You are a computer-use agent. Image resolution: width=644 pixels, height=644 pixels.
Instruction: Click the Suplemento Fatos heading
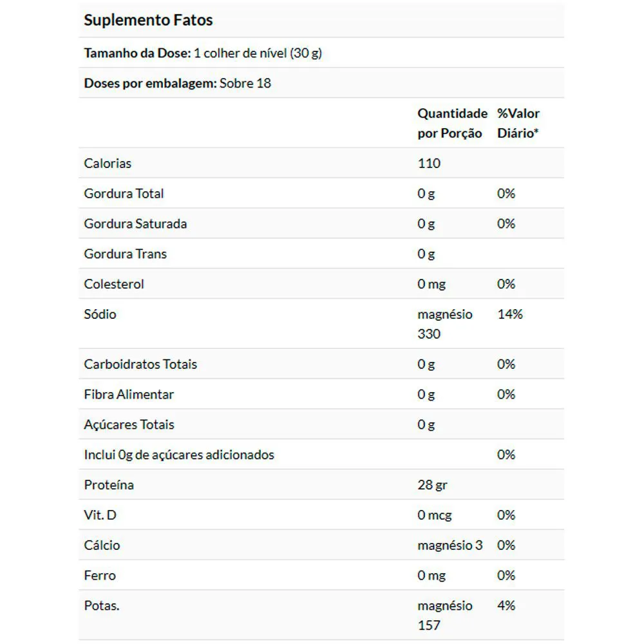click(x=148, y=20)
